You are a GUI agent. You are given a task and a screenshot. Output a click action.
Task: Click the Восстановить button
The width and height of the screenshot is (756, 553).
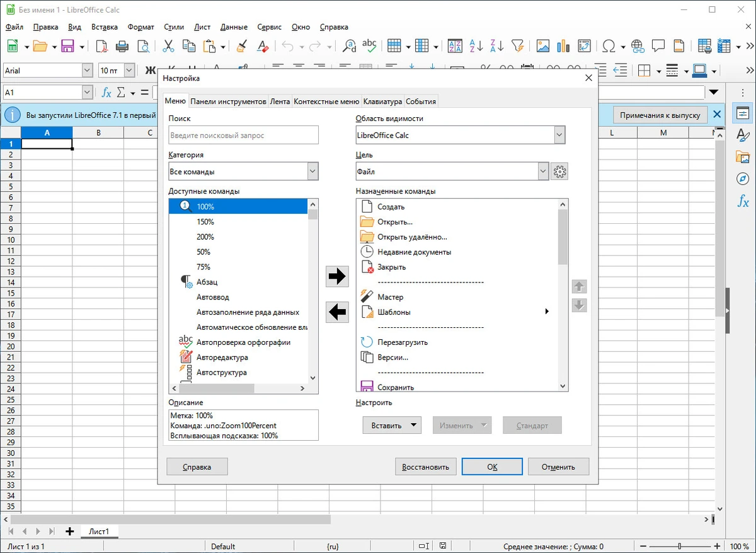click(x=425, y=467)
